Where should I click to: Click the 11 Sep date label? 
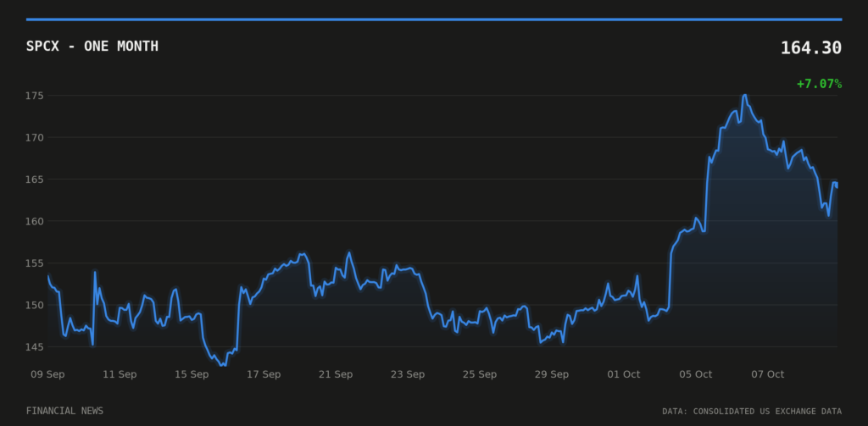(x=120, y=374)
